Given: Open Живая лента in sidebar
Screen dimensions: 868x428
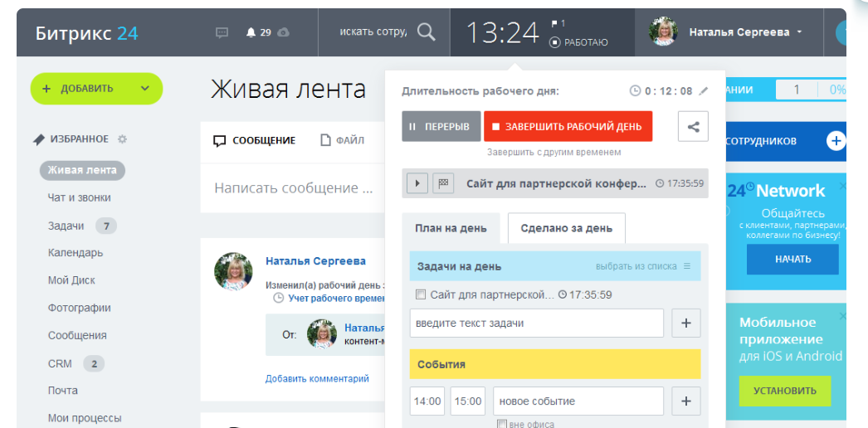Looking at the screenshot, I should pyautogui.click(x=82, y=170).
